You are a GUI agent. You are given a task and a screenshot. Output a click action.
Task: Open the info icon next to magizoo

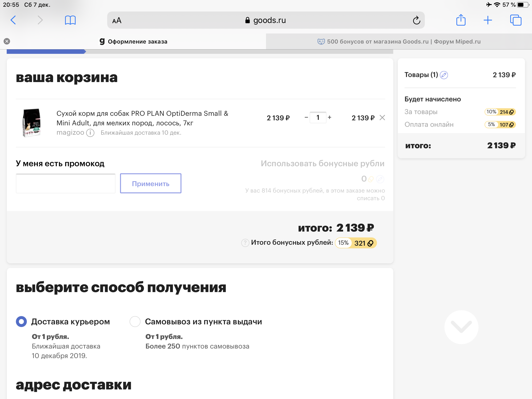click(90, 133)
